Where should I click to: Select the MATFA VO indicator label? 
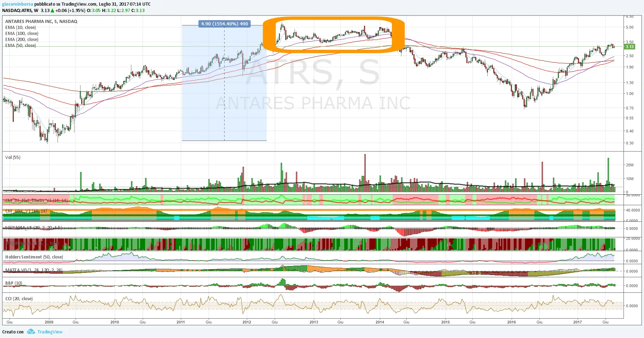tap(34, 270)
